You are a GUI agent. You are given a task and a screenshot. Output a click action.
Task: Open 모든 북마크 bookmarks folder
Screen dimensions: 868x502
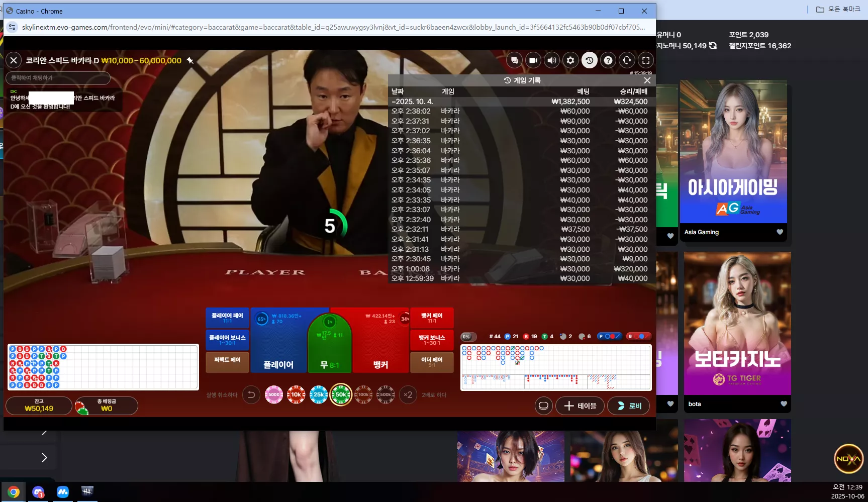838,10
